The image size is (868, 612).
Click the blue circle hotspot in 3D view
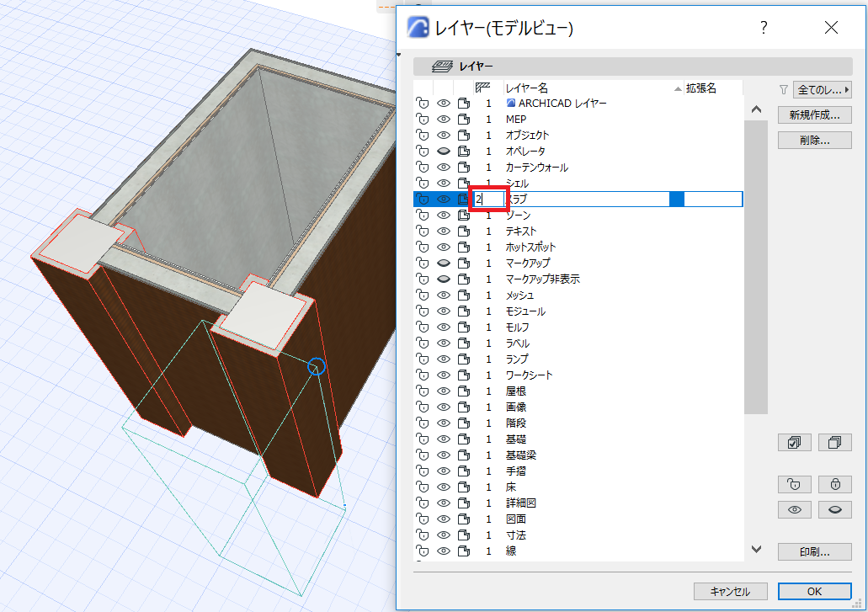316,366
